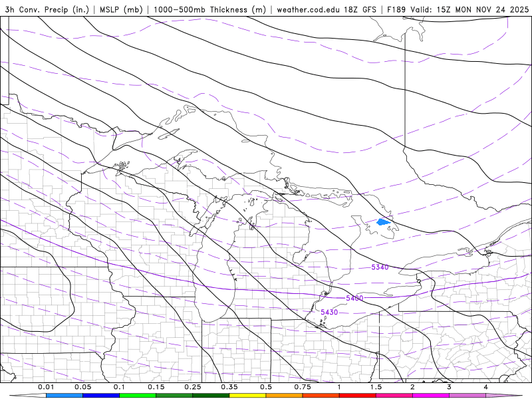Click the '1000-500mb Thickness (m)' header text

pyautogui.click(x=209, y=10)
